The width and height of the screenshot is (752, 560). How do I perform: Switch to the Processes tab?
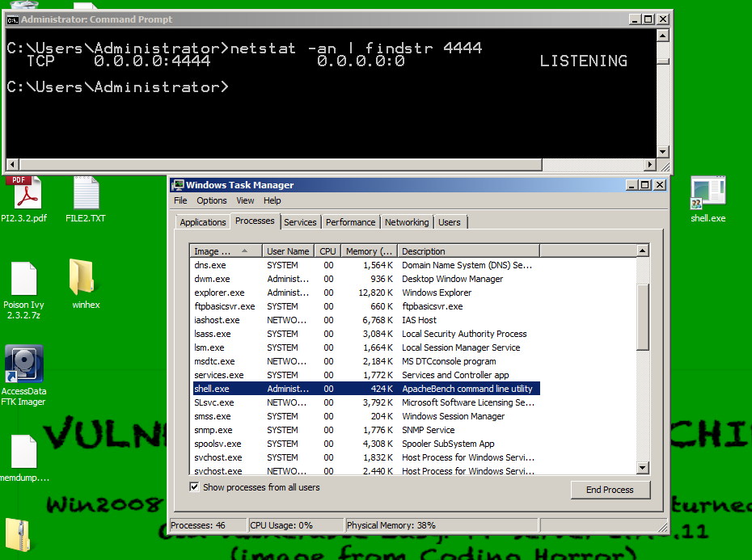click(x=255, y=221)
